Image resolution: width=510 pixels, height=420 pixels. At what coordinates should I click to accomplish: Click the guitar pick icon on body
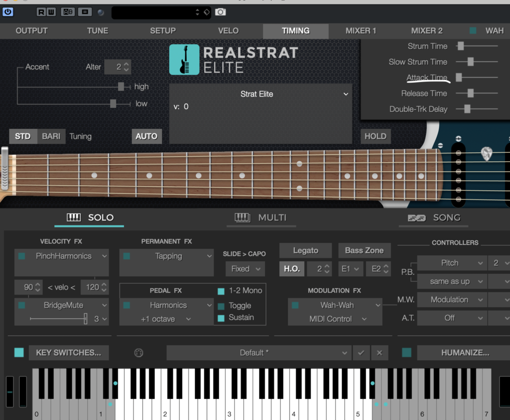[487, 154]
